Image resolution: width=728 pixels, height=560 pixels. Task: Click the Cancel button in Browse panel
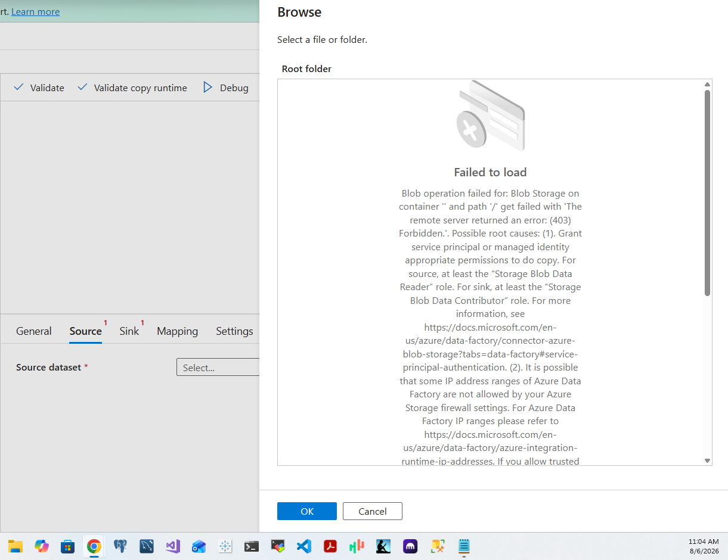(373, 511)
